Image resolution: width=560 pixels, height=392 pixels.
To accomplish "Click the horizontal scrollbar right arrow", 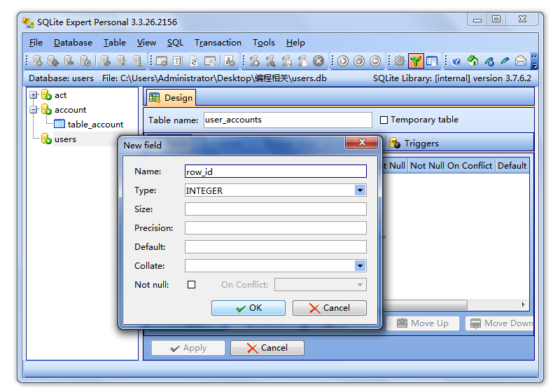I will click(x=523, y=304).
